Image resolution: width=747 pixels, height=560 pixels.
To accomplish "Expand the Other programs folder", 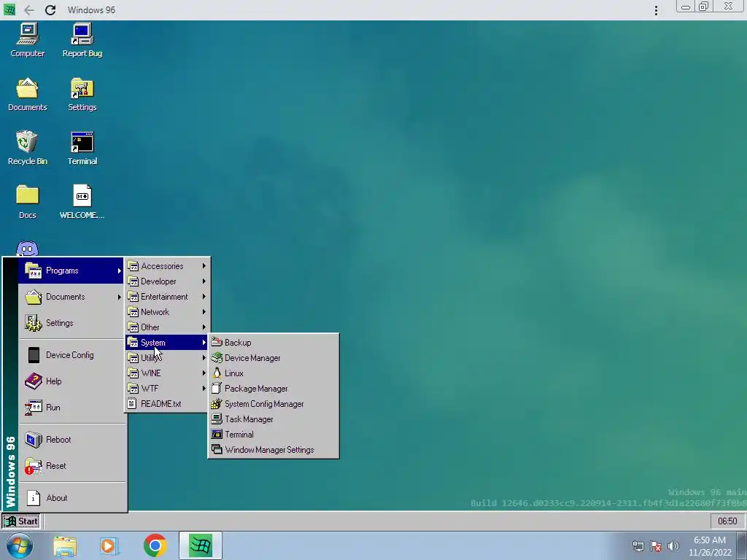I will (x=167, y=327).
